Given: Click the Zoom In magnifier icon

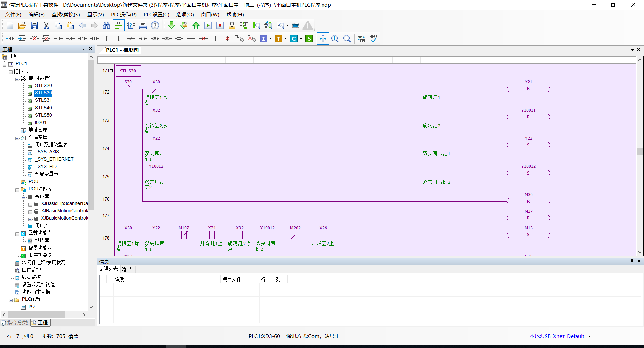Looking at the screenshot, I should 335,39.
